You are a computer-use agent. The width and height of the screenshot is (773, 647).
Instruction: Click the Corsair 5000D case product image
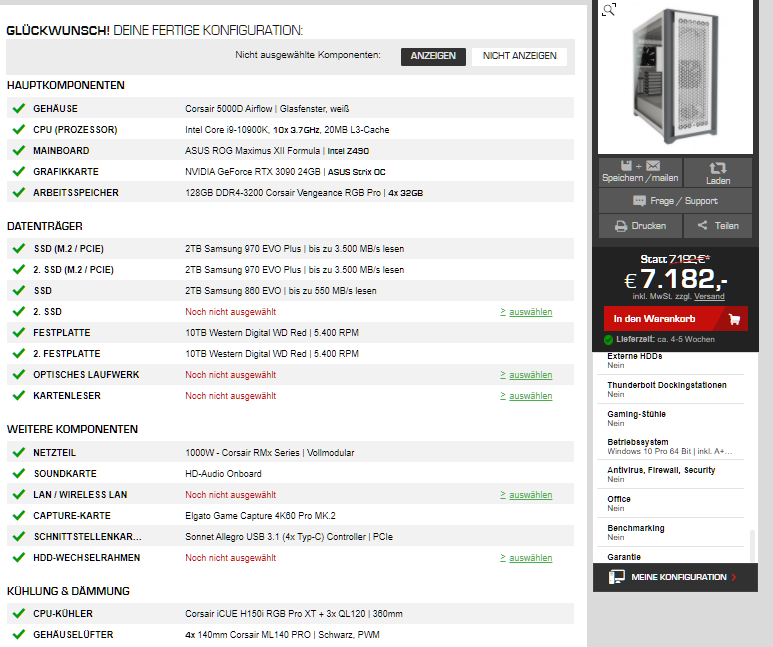click(675, 76)
